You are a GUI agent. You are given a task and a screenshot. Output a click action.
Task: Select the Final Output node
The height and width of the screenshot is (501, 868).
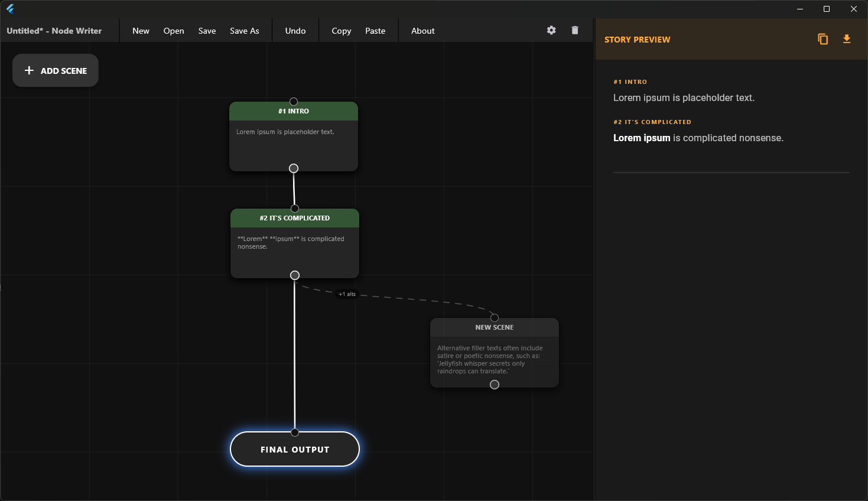[x=295, y=450]
